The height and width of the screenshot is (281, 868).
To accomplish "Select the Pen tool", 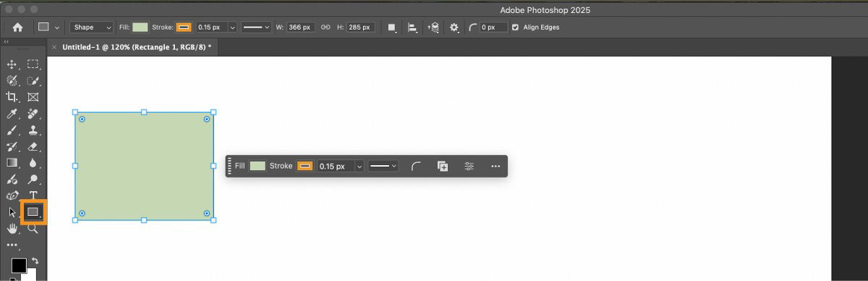I will [12, 196].
